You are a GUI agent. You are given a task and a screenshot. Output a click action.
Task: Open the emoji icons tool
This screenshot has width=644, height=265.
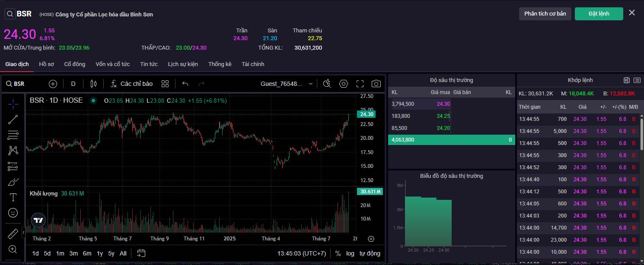13,213
